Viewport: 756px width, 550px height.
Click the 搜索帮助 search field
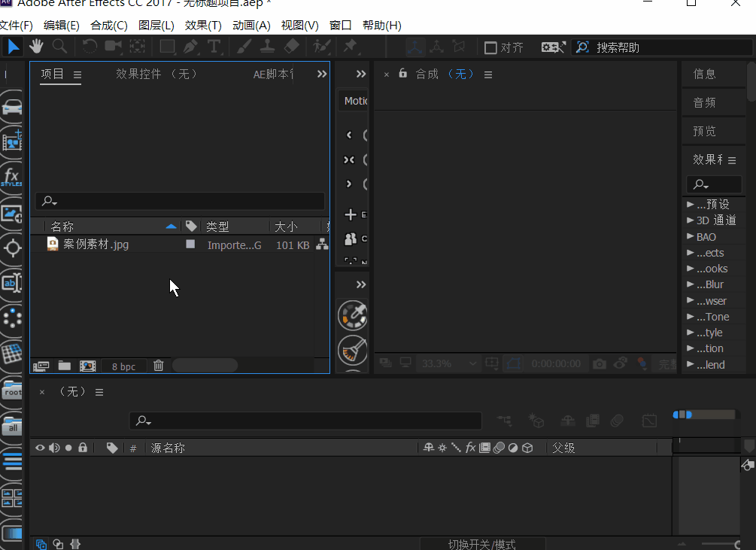coord(663,47)
